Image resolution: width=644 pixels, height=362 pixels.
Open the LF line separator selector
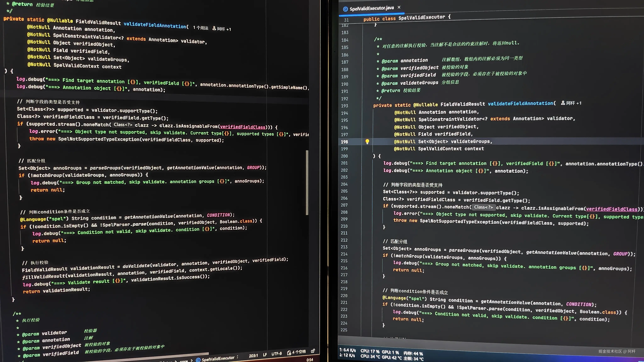click(x=265, y=355)
